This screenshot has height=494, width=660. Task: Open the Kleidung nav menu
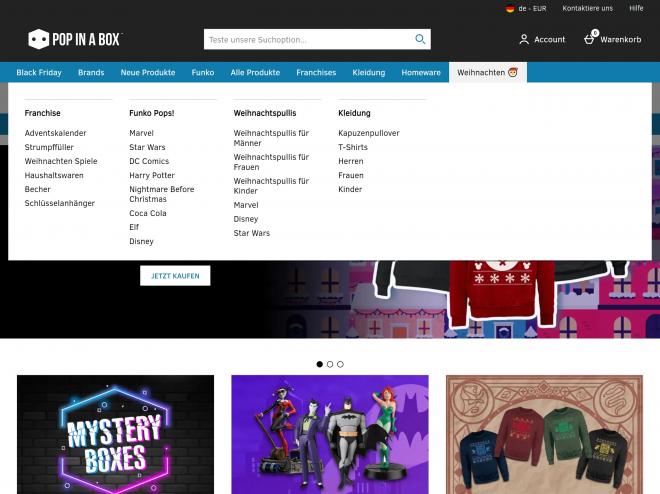pos(369,72)
